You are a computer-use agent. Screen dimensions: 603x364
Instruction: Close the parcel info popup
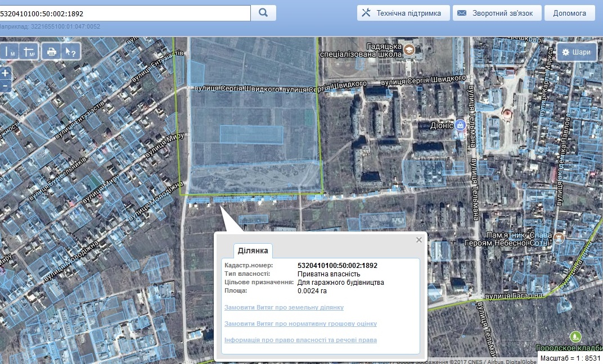(x=419, y=240)
